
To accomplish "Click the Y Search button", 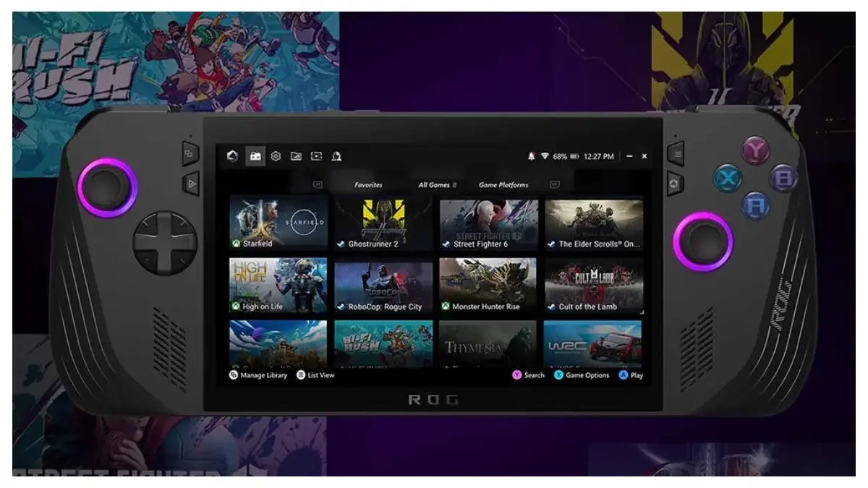I will pos(528,375).
